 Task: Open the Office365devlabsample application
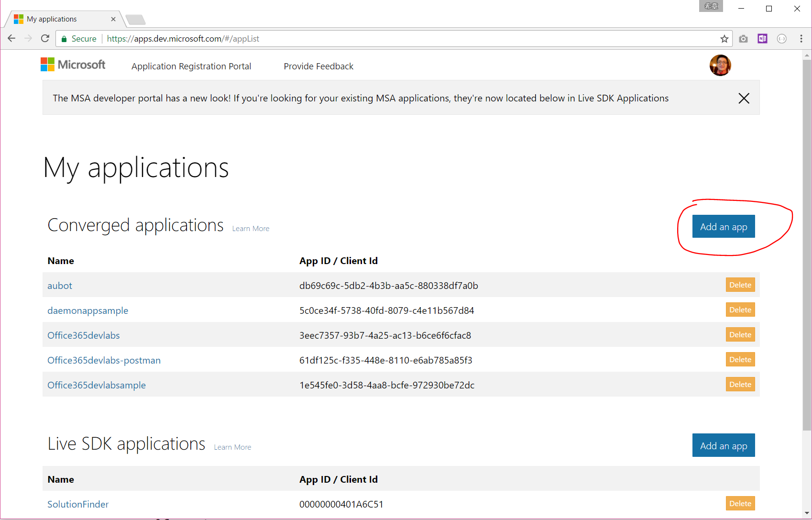[97, 385]
